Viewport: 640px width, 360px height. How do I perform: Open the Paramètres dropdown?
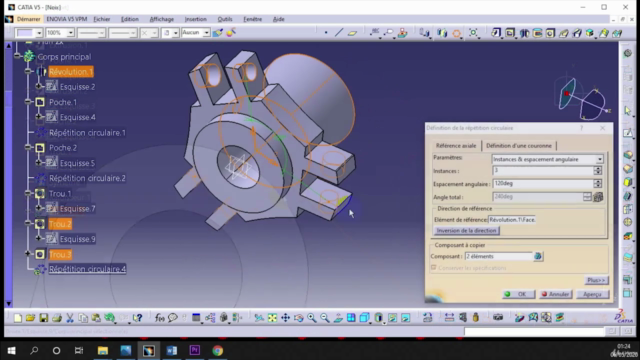[600, 159]
